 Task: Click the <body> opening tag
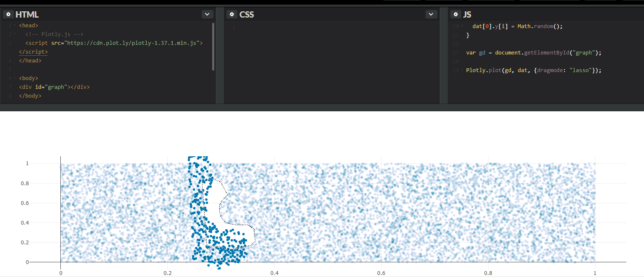click(x=29, y=78)
